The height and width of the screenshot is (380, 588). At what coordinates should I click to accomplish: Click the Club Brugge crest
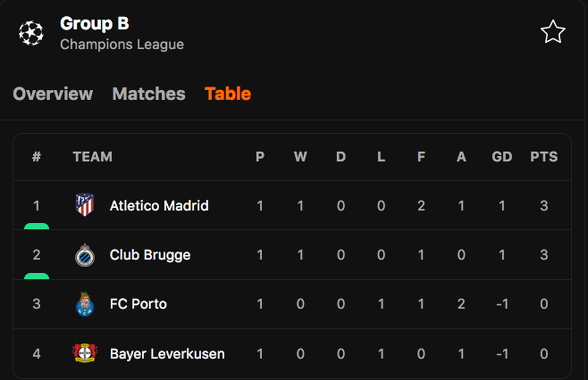(85, 255)
